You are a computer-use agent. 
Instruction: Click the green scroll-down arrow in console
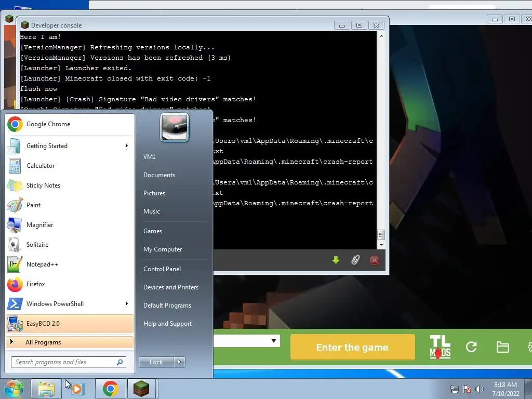point(336,260)
